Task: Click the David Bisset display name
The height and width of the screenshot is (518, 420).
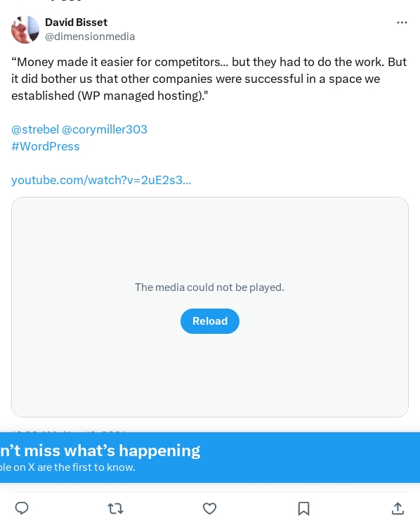Action: pyautogui.click(x=77, y=22)
